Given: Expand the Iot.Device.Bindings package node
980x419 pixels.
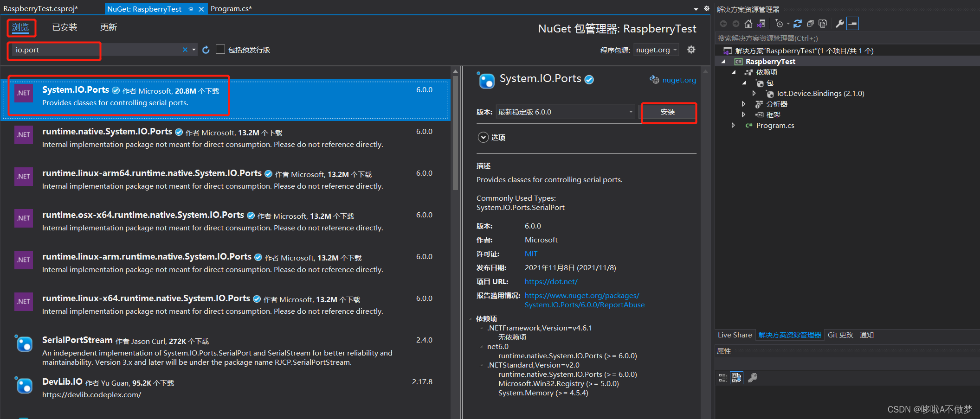Looking at the screenshot, I should pos(754,94).
